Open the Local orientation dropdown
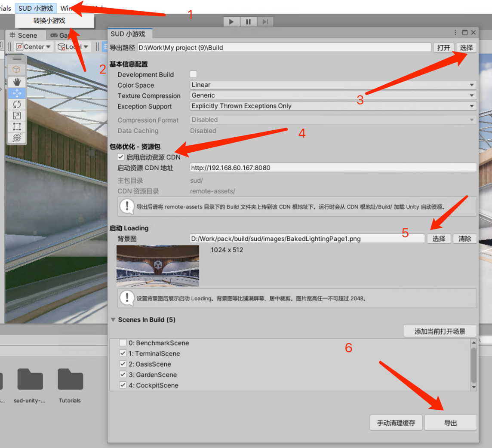The width and height of the screenshot is (492, 448). pos(73,47)
